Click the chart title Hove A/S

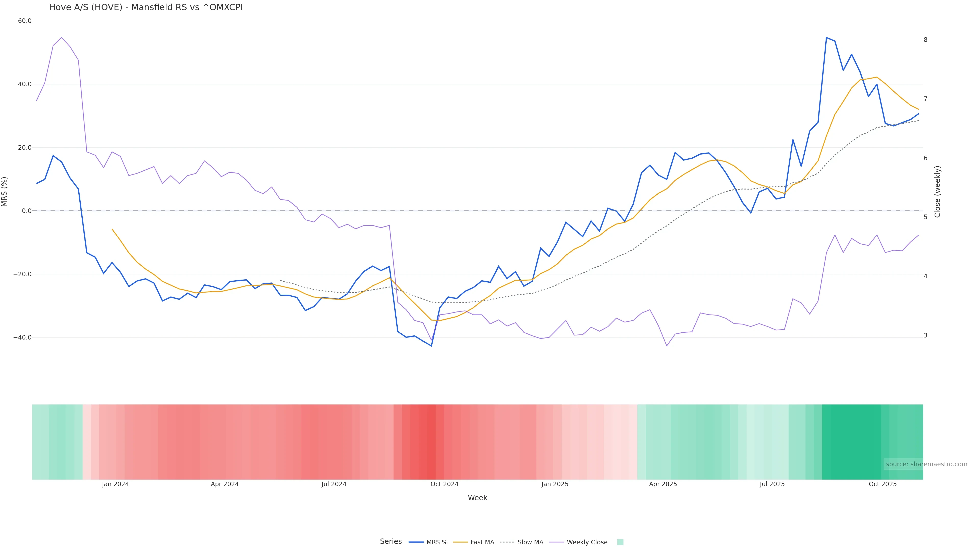click(x=146, y=7)
